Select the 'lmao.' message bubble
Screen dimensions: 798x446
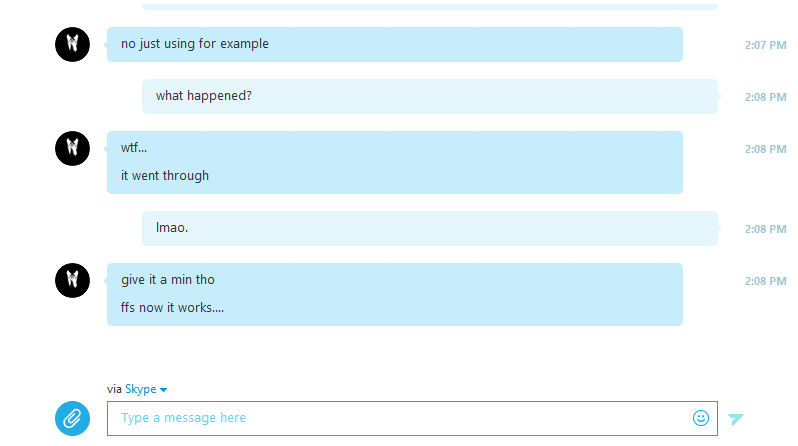[x=430, y=229]
